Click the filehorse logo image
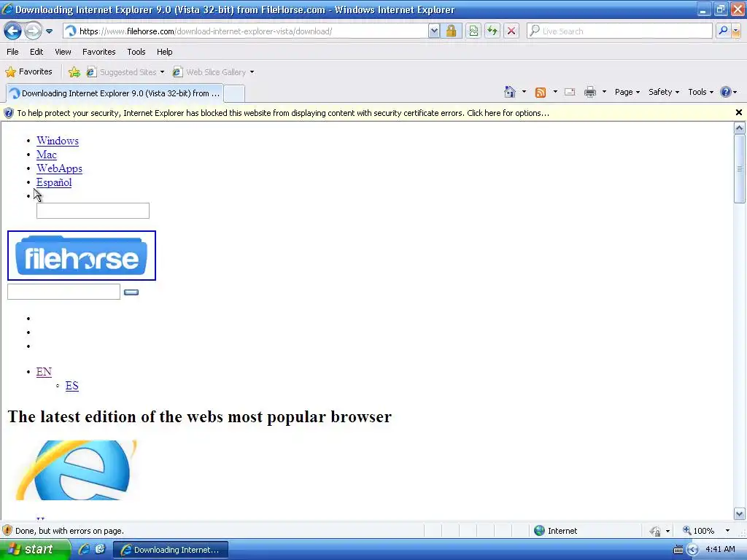747x560 pixels. click(x=82, y=256)
